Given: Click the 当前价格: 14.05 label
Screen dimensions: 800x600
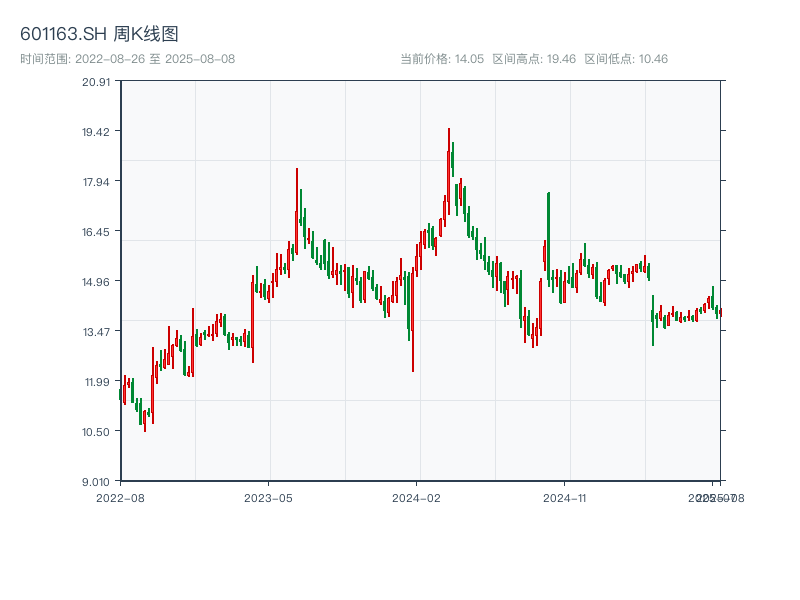Looking at the screenshot, I should coord(442,59).
